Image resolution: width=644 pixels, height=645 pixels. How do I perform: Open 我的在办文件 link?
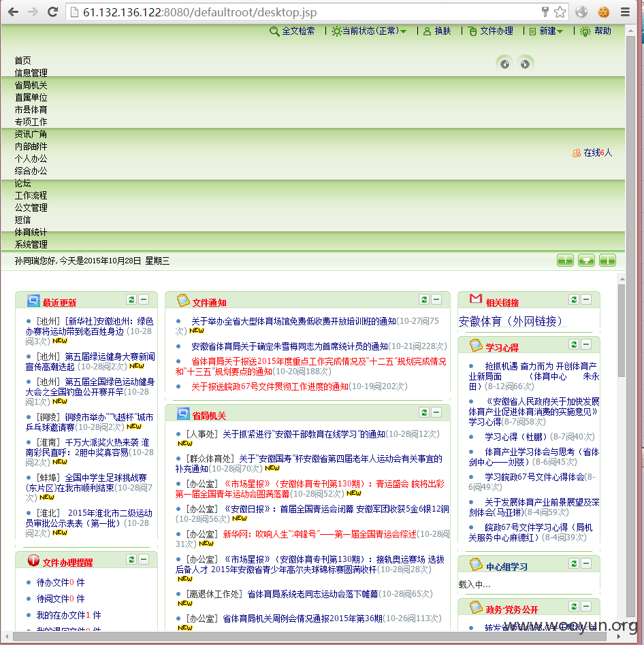click(68, 615)
